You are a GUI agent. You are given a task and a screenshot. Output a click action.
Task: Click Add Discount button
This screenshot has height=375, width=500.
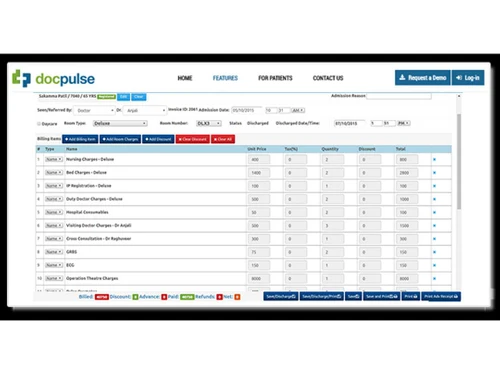coord(158,139)
